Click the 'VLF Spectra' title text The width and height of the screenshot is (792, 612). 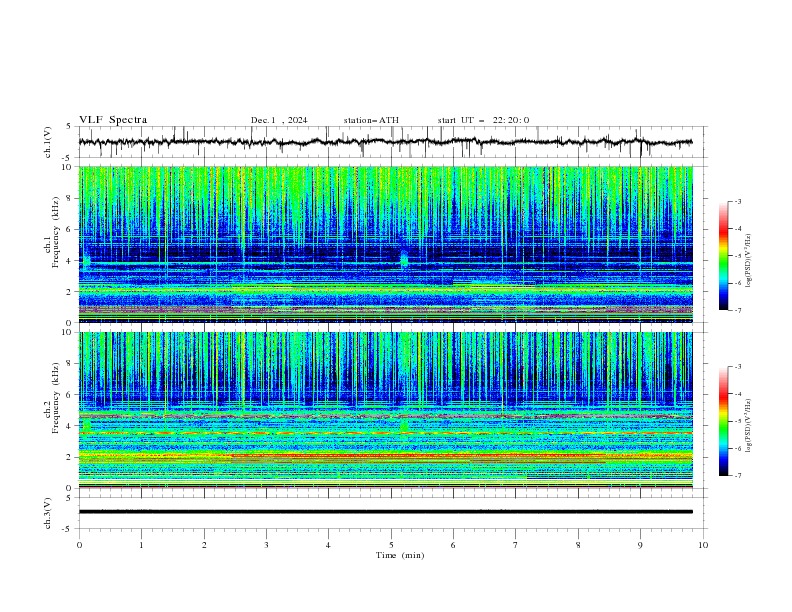113,120
